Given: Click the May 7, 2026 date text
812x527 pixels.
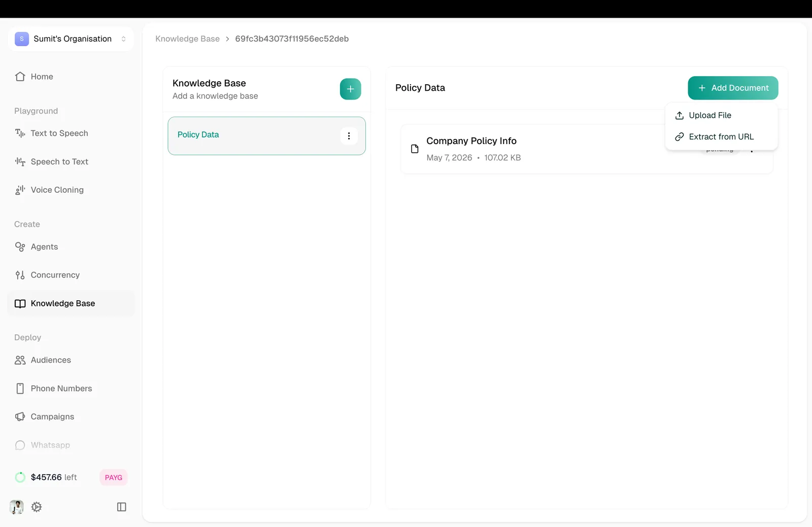Looking at the screenshot, I should pyautogui.click(x=449, y=158).
